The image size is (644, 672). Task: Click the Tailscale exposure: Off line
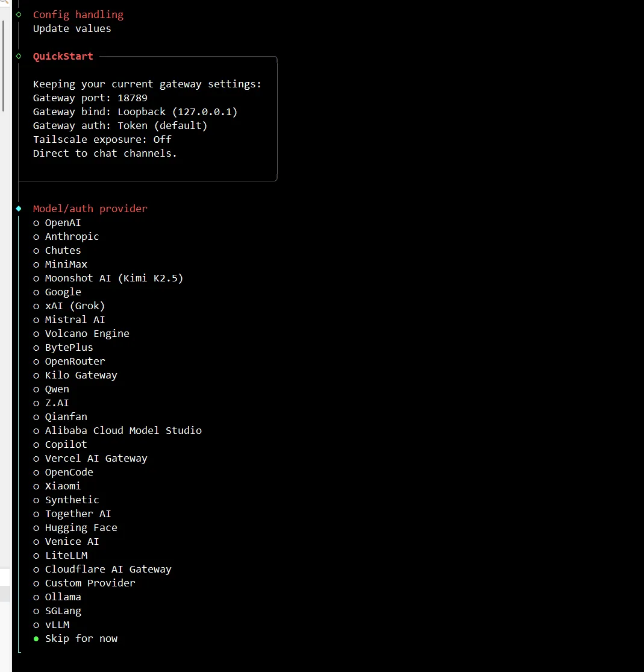click(102, 140)
